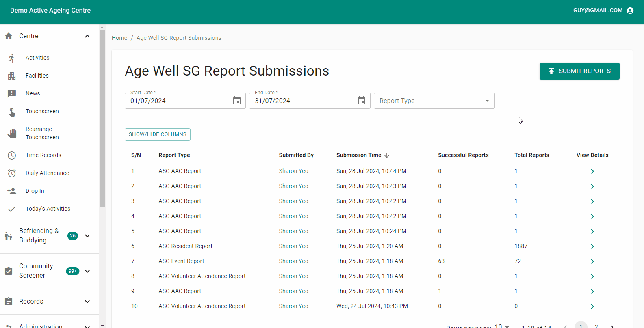This screenshot has width=644, height=328.
Task: Go to Home breadcrumb link
Action: point(119,38)
